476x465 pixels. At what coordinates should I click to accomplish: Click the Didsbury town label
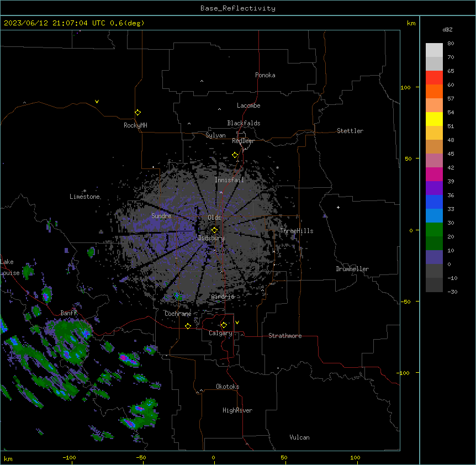(x=211, y=238)
